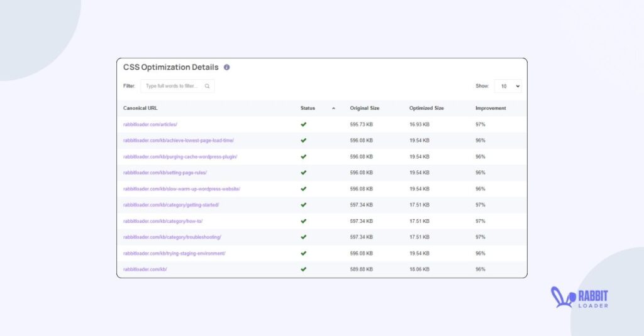Click the green checkmark for rabbitloader.com/articles/
Viewport: 644px width, 336px height.
[304, 124]
